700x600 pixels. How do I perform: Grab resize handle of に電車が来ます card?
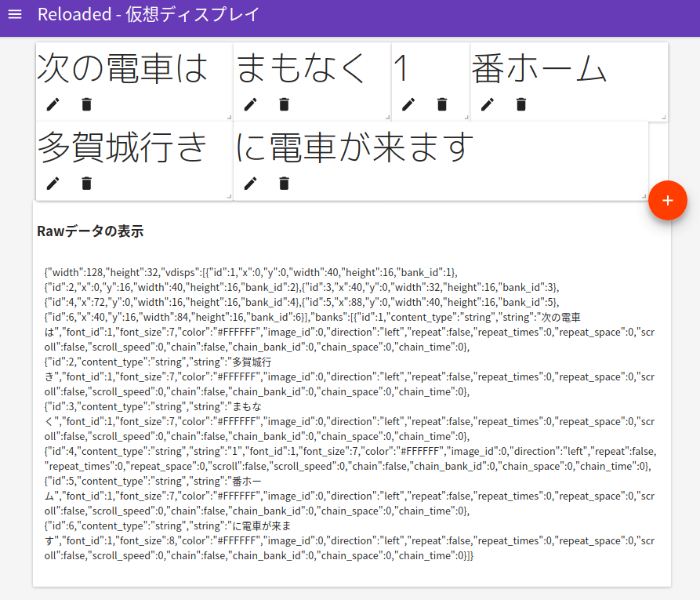point(644,196)
